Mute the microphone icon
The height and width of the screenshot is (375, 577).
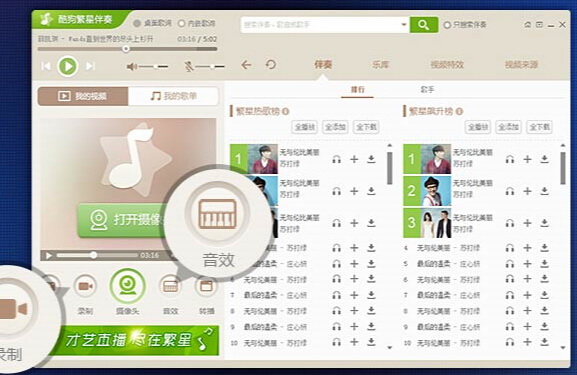(x=189, y=67)
